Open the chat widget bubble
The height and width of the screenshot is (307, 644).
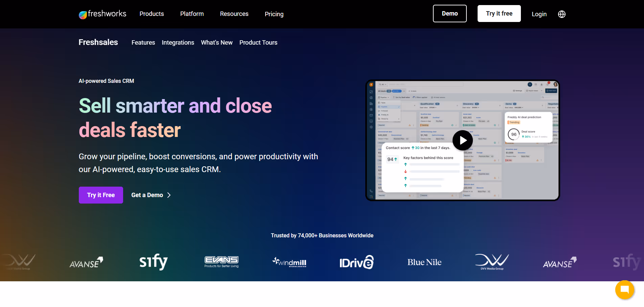(624, 290)
